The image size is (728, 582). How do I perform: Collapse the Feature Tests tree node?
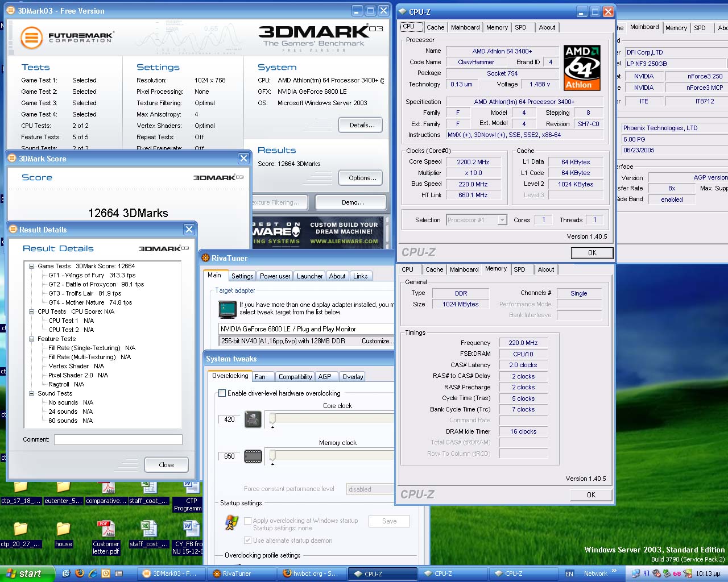point(32,339)
